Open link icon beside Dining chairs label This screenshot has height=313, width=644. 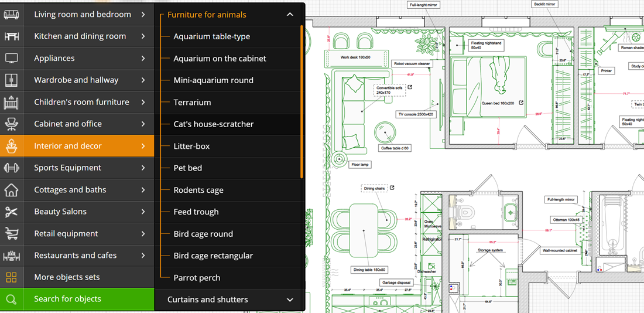pyautogui.click(x=392, y=188)
